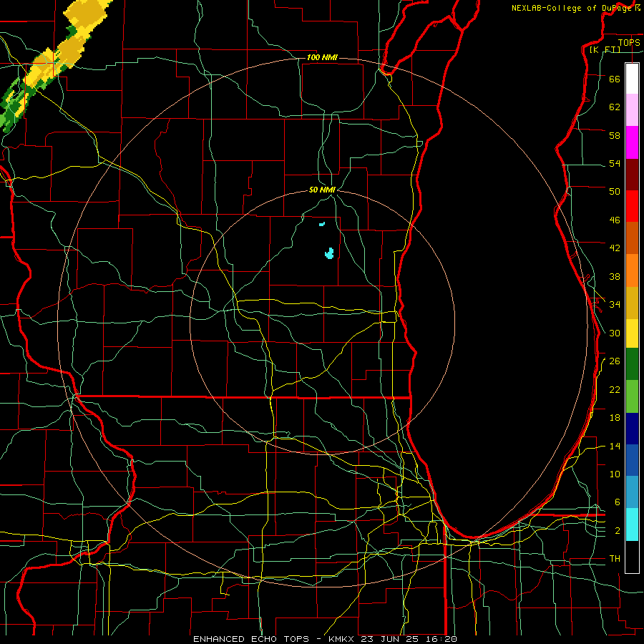Click the dark green legend swatch
This screenshot has width=644, height=644.
tap(632, 364)
